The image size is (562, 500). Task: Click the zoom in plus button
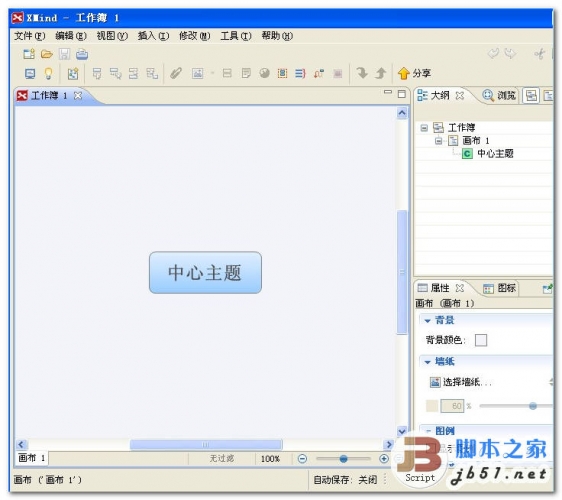pyautogui.click(x=384, y=459)
